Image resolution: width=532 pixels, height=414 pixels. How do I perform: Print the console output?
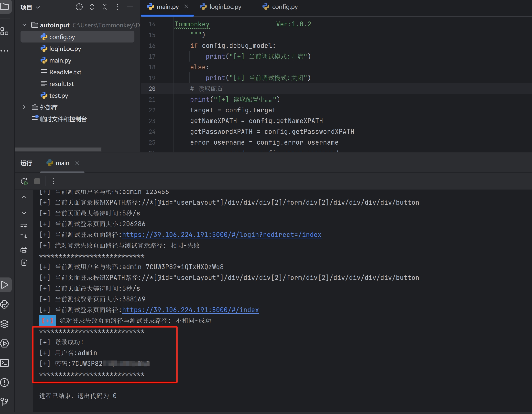(24, 250)
